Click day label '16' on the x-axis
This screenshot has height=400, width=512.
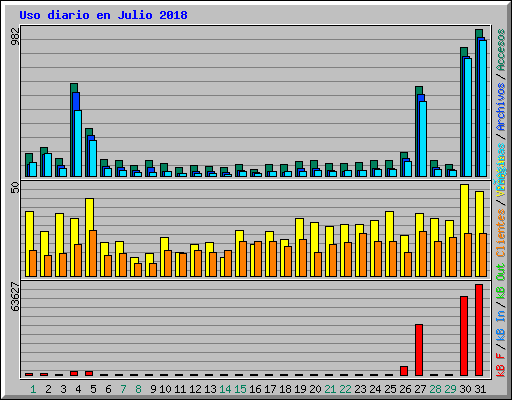click(x=255, y=389)
